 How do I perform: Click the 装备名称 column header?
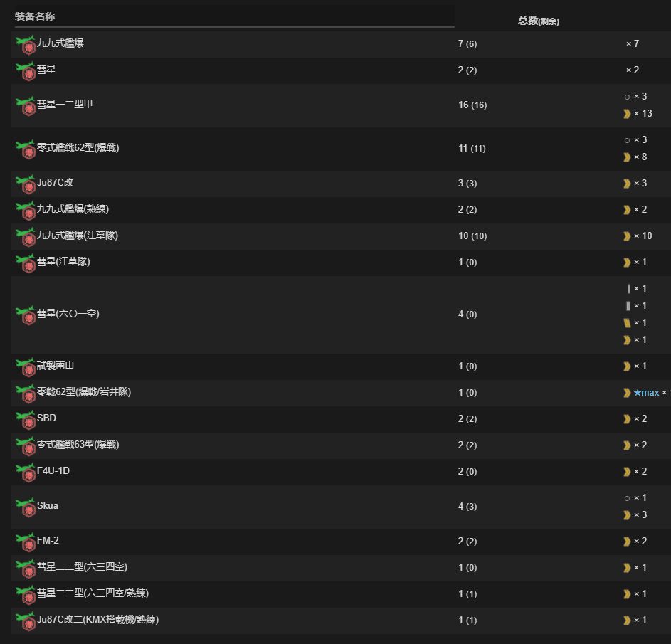[35, 16]
